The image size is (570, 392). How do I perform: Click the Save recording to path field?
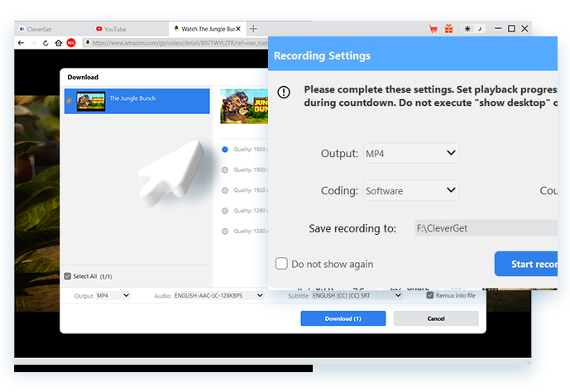(x=484, y=228)
